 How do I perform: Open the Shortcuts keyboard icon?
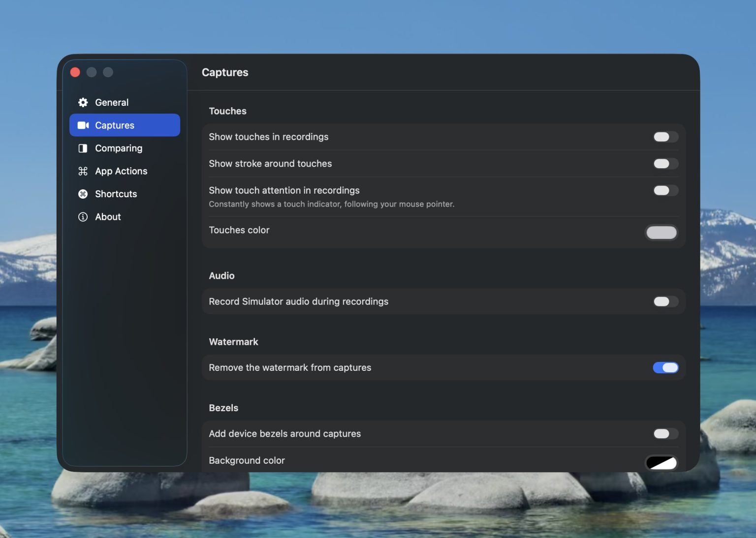pos(83,194)
